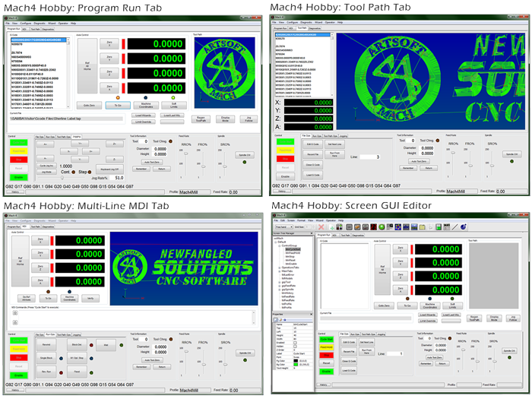This screenshot has width=532, height=399.
Task: Open the Format menu in GUI Editor window
Action: [301, 220]
